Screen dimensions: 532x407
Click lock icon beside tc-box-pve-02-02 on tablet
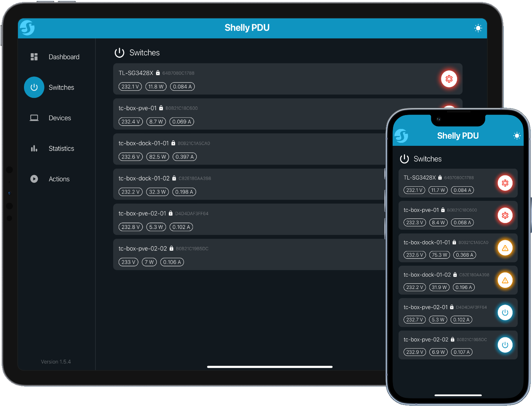[x=171, y=248]
